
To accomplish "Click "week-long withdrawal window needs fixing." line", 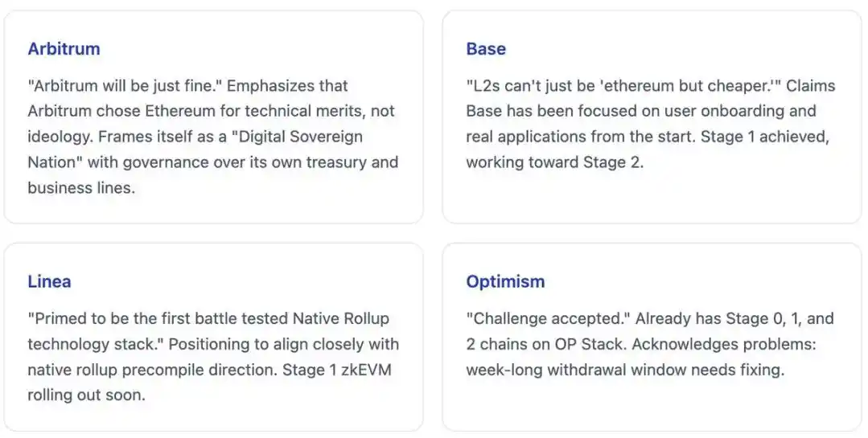I will pyautogui.click(x=624, y=370).
